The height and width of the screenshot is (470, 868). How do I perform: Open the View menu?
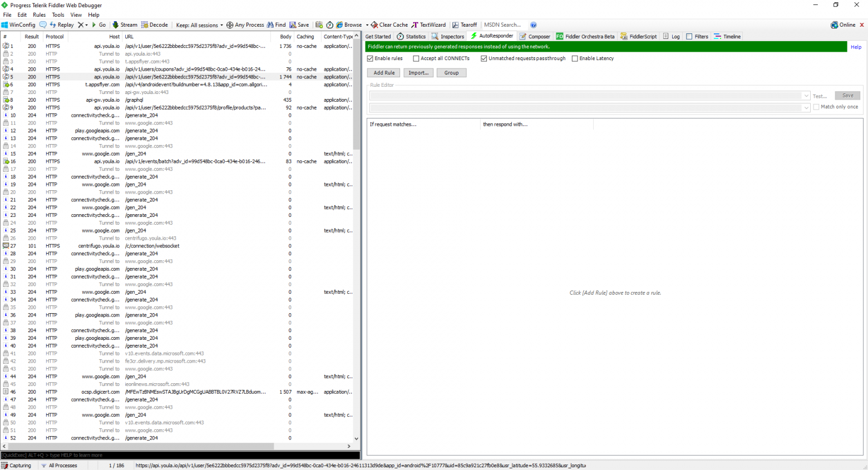[76, 15]
